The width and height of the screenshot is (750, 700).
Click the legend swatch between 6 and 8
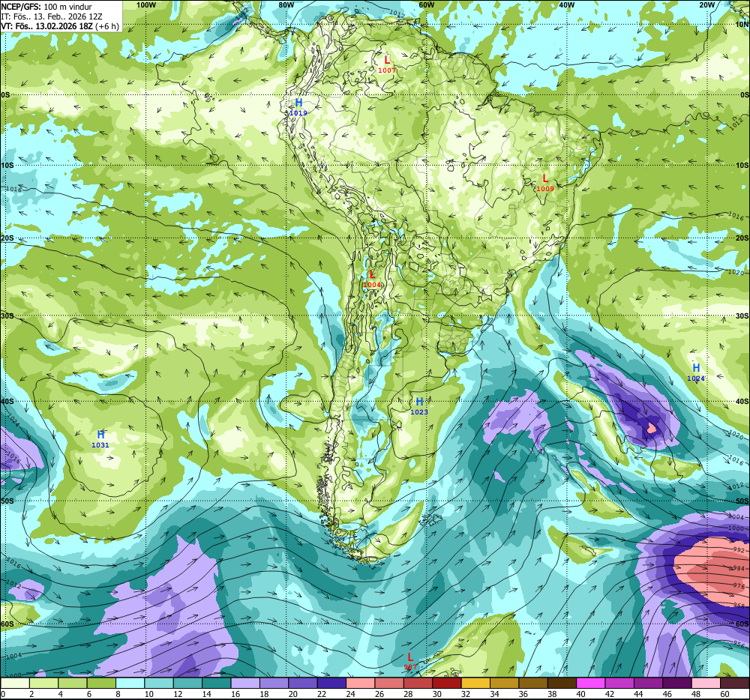tap(101, 684)
